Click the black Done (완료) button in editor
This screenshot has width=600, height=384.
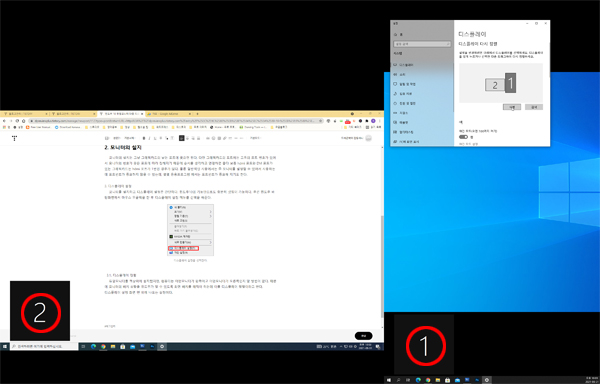click(363, 336)
